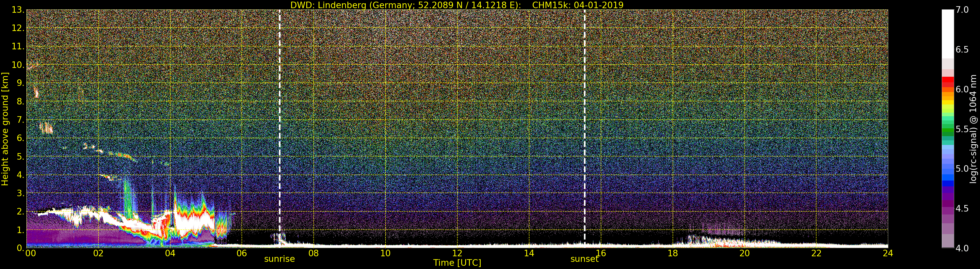Click the colorbar tick label 7.0
The height and width of the screenshot is (269, 980).
(962, 10)
